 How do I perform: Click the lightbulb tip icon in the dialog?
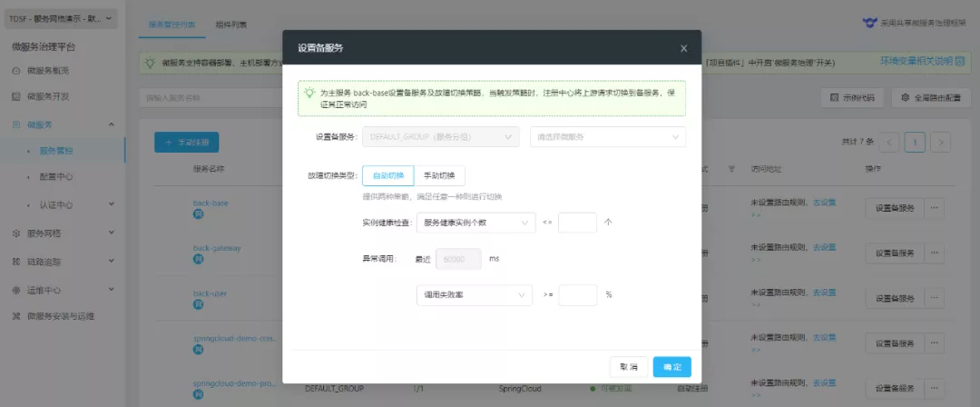309,93
